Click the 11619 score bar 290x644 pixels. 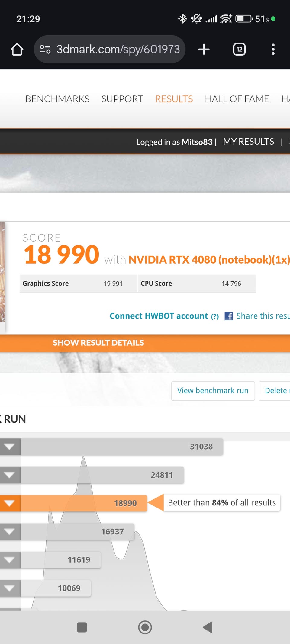[60, 560]
